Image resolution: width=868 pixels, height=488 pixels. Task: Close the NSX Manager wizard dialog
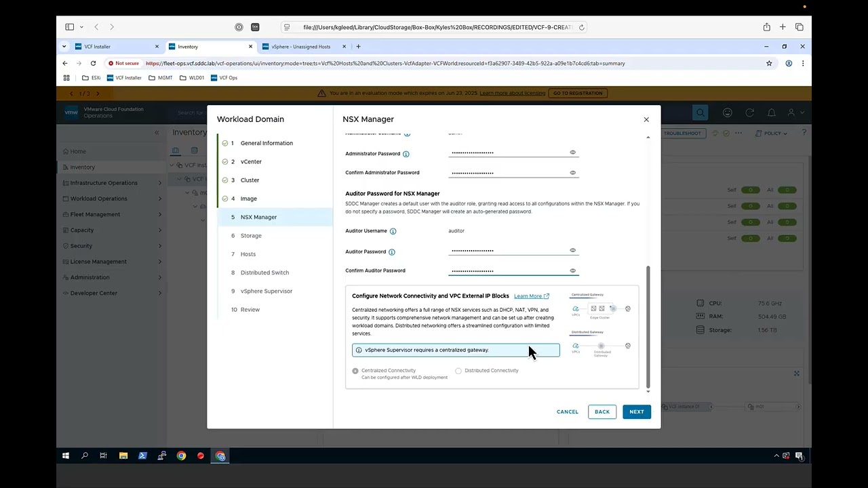point(646,119)
